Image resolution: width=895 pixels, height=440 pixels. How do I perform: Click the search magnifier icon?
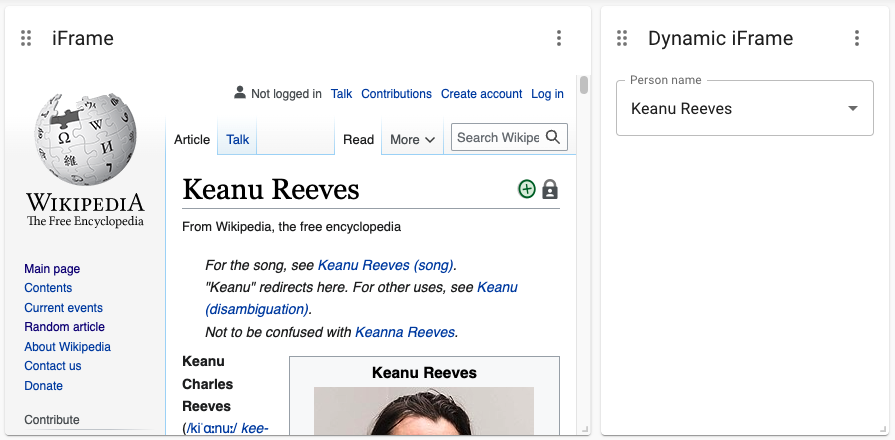(553, 137)
